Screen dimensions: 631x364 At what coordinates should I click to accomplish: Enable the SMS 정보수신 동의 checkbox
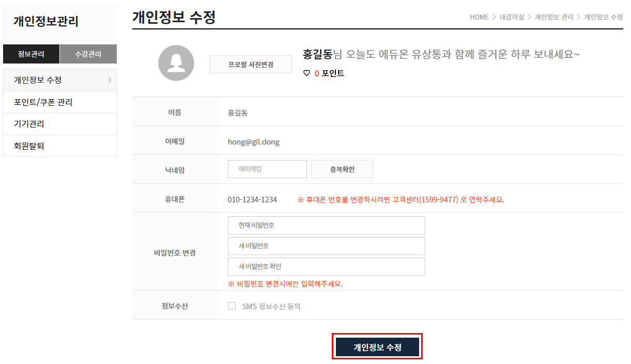pyautogui.click(x=232, y=306)
